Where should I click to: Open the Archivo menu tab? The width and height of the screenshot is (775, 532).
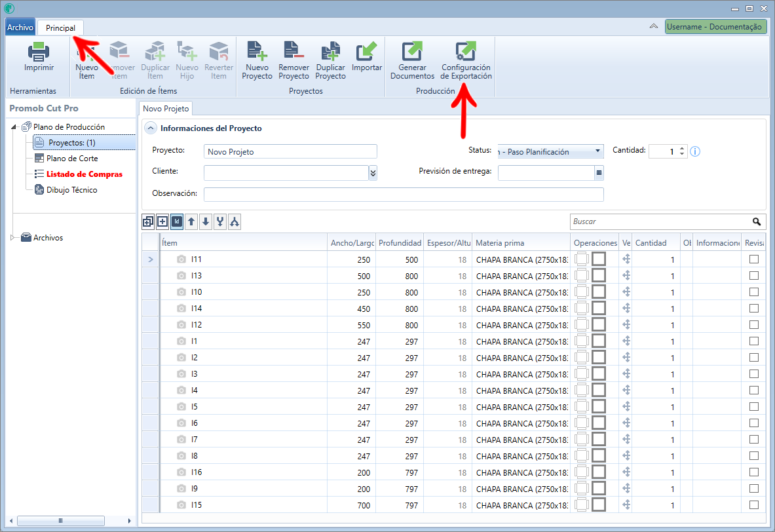20,28
